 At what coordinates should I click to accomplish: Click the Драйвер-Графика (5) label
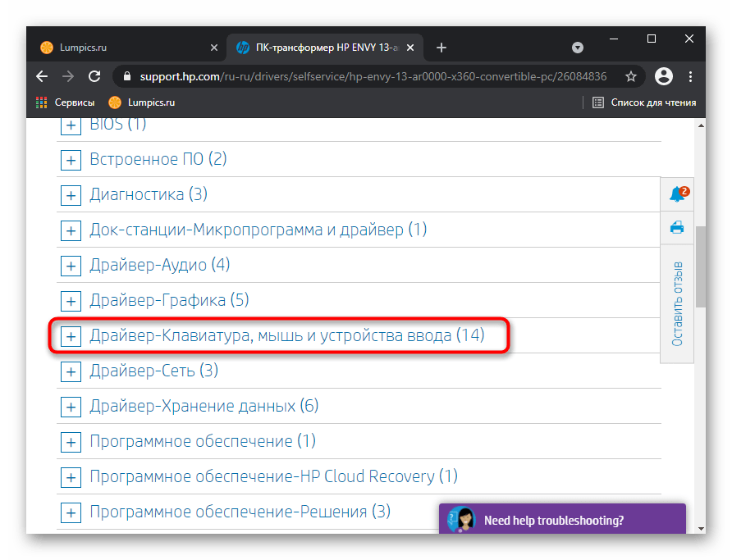point(169,300)
